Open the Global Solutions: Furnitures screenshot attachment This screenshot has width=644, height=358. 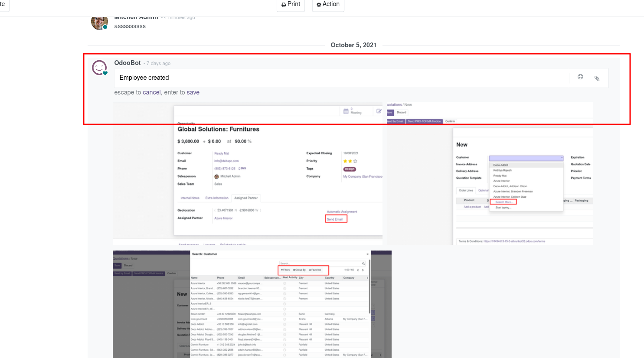[248, 174]
